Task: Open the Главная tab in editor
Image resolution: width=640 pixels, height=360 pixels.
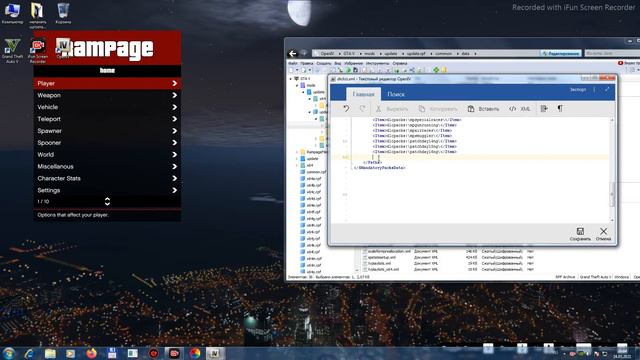Action: pos(363,94)
